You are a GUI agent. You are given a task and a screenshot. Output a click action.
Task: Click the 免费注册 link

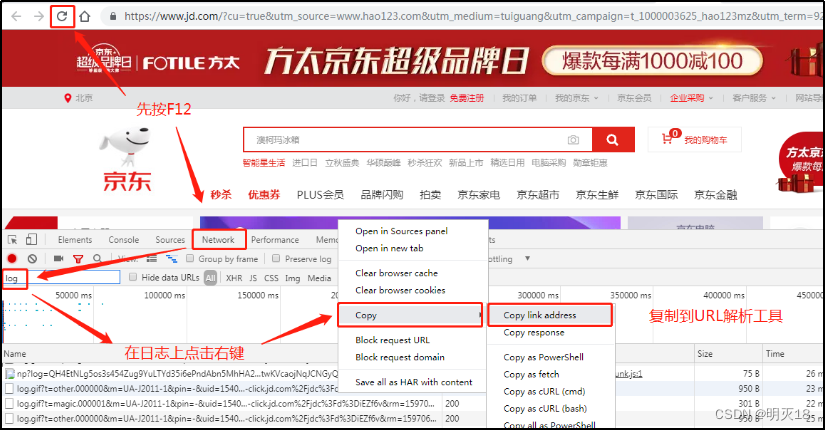point(467,98)
